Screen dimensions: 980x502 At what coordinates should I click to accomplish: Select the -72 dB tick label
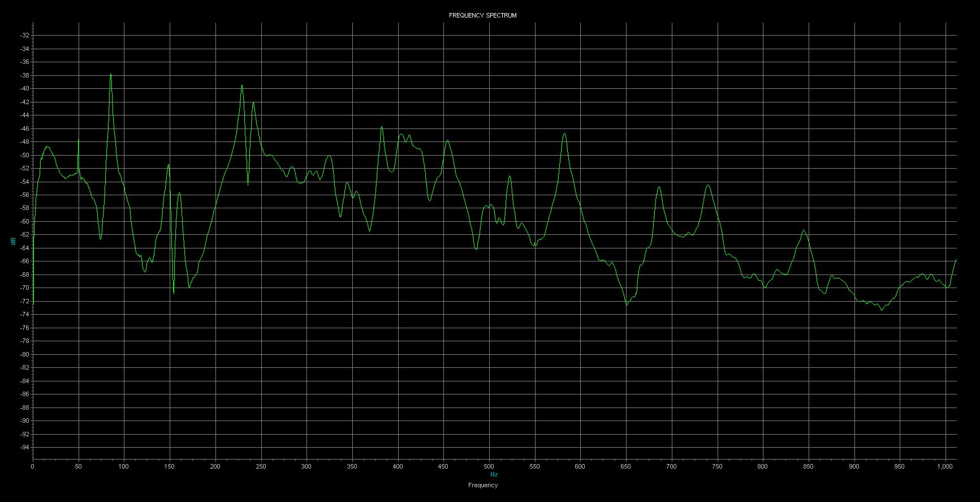[24, 301]
